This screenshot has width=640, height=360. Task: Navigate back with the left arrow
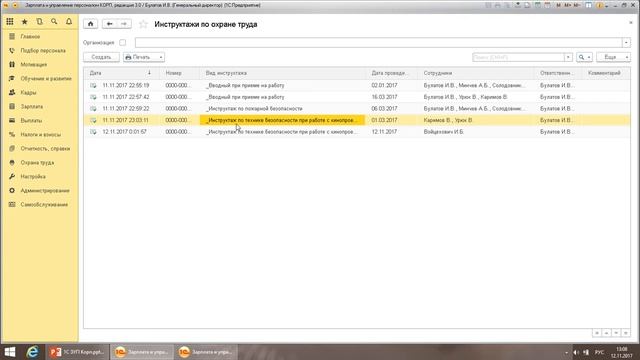pos(109,24)
